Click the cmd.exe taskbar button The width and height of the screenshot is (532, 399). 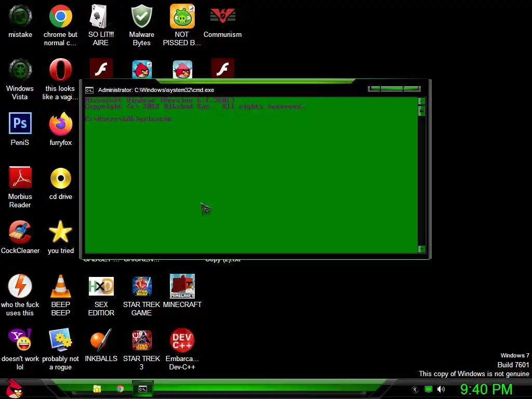(x=143, y=389)
